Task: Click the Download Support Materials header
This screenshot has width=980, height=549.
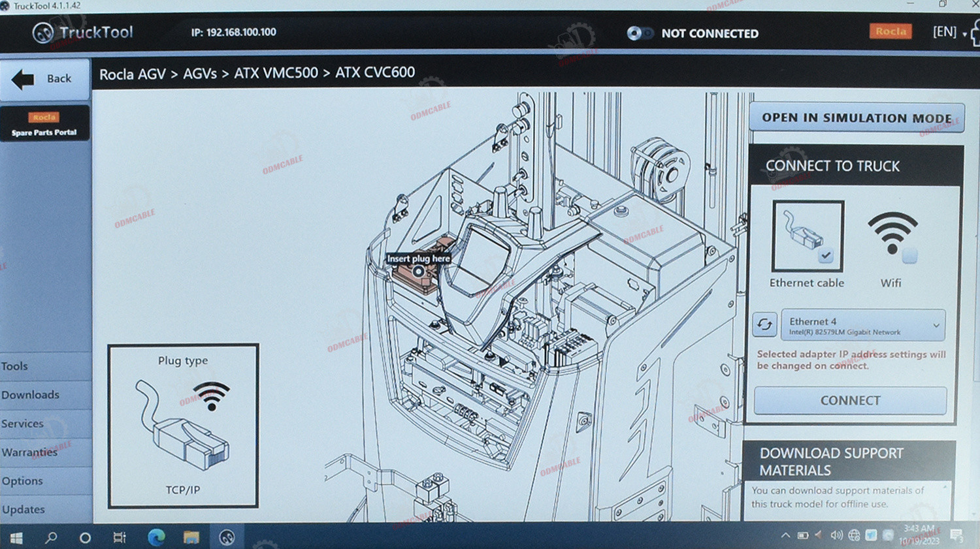Action: tap(849, 462)
